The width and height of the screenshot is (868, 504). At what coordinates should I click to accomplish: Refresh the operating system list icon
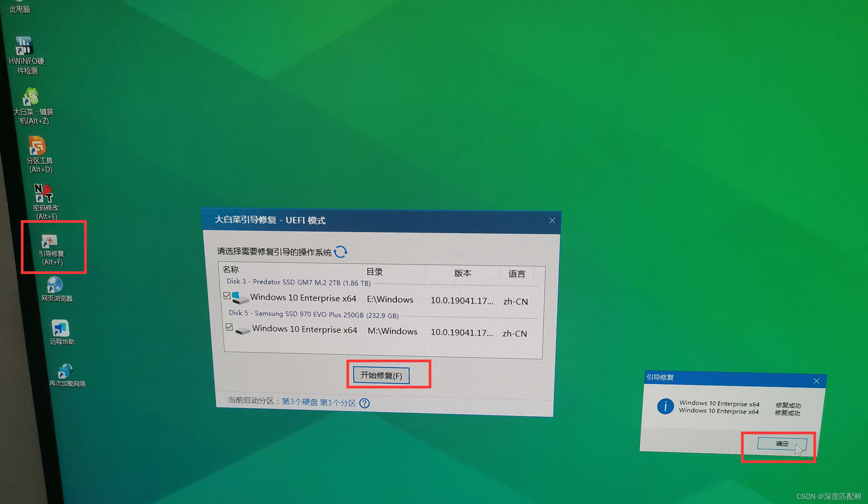(341, 252)
